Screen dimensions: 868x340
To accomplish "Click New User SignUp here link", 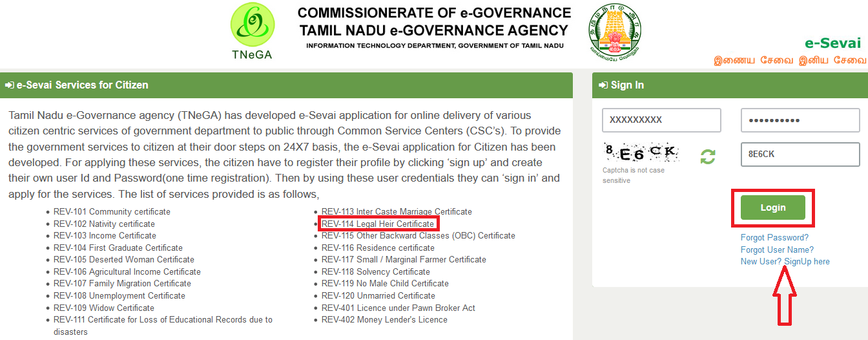I will pyautogui.click(x=785, y=262).
